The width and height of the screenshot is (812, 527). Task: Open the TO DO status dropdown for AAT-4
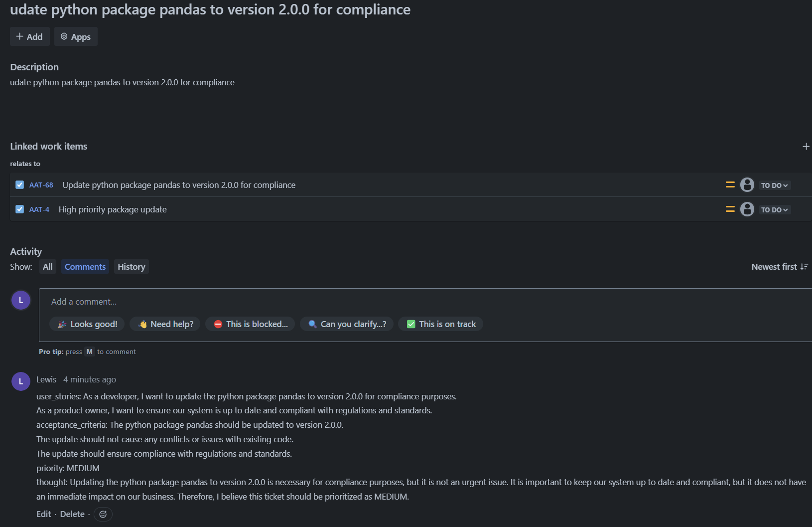click(x=774, y=210)
